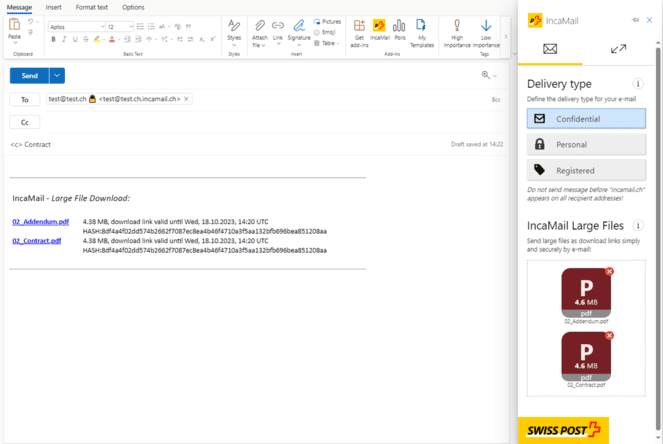Select Personal delivery type
Screen dimensions: 663x444
586,145
